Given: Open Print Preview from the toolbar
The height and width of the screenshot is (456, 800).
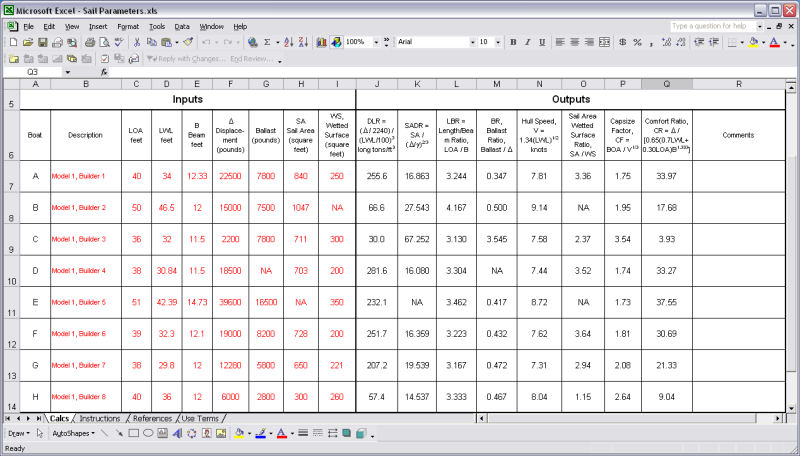Looking at the screenshot, I should click(103, 42).
